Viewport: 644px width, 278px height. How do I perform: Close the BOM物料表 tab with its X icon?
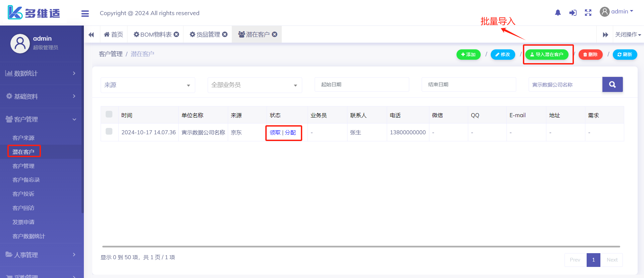[x=176, y=34]
